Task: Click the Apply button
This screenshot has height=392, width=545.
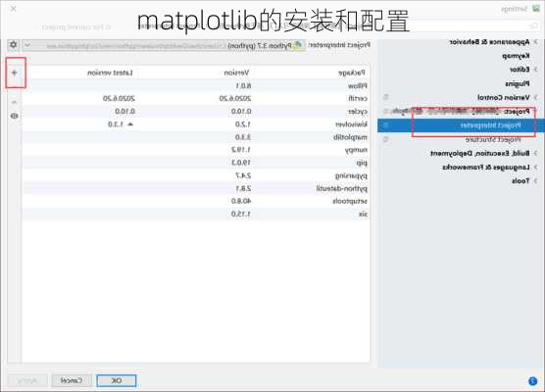Action: pyautogui.click(x=27, y=381)
